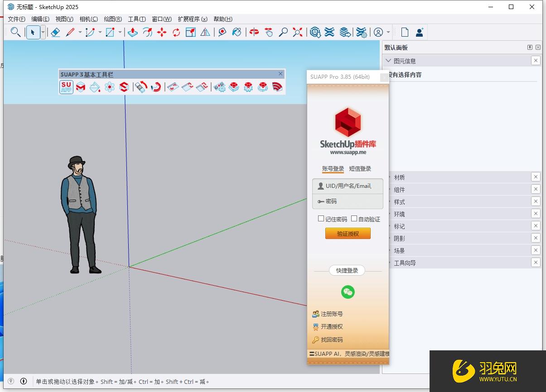Select the Search magnifier tool in the toolbar
Viewport: 546px width, 392px height.
pos(15,32)
